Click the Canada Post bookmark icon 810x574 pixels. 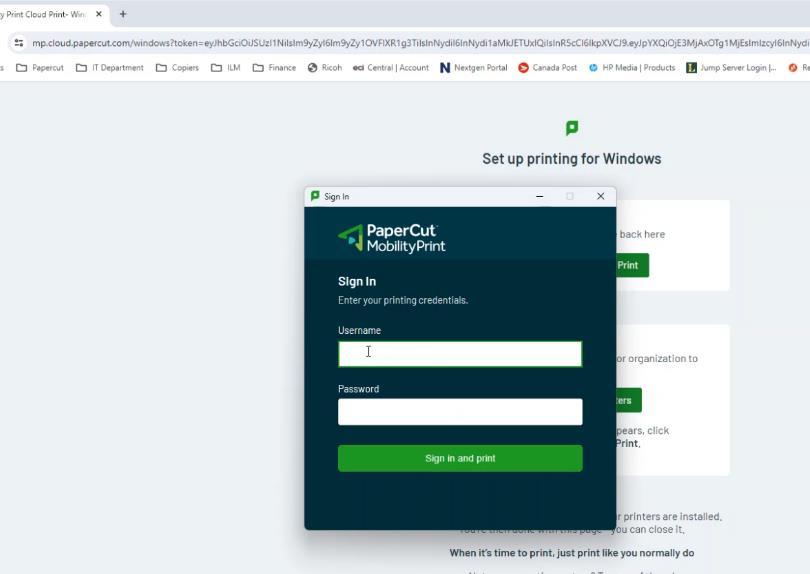click(x=523, y=68)
